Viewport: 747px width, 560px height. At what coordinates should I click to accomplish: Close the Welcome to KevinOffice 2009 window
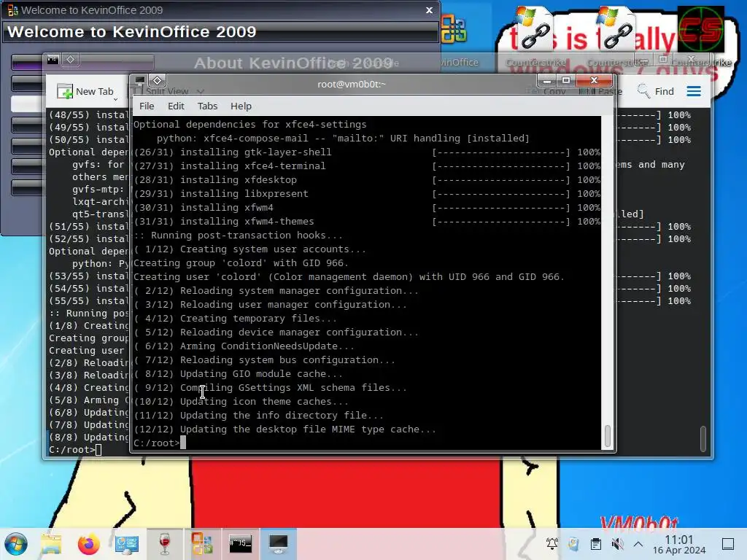click(429, 10)
